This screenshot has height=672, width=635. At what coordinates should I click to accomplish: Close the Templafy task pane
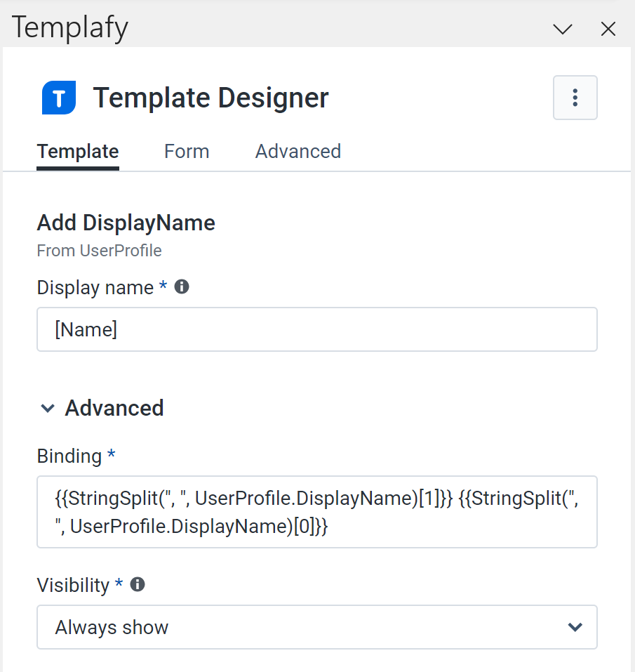[608, 29]
